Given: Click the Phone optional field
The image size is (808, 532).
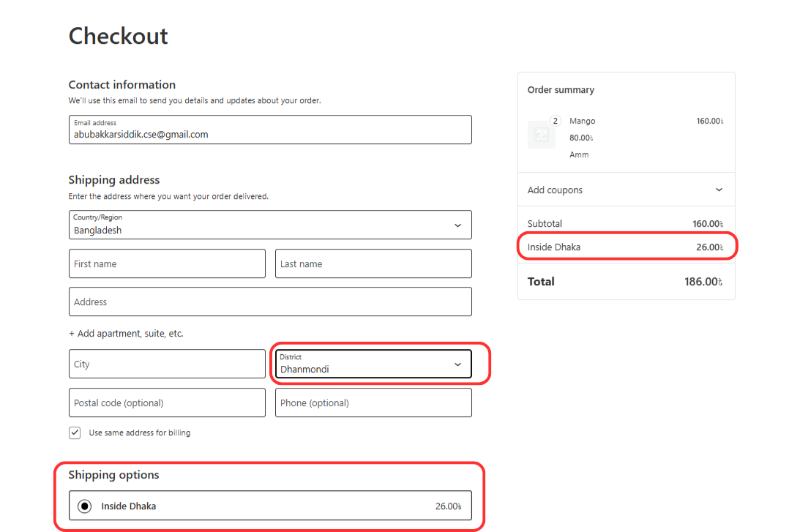Looking at the screenshot, I should point(373,402).
